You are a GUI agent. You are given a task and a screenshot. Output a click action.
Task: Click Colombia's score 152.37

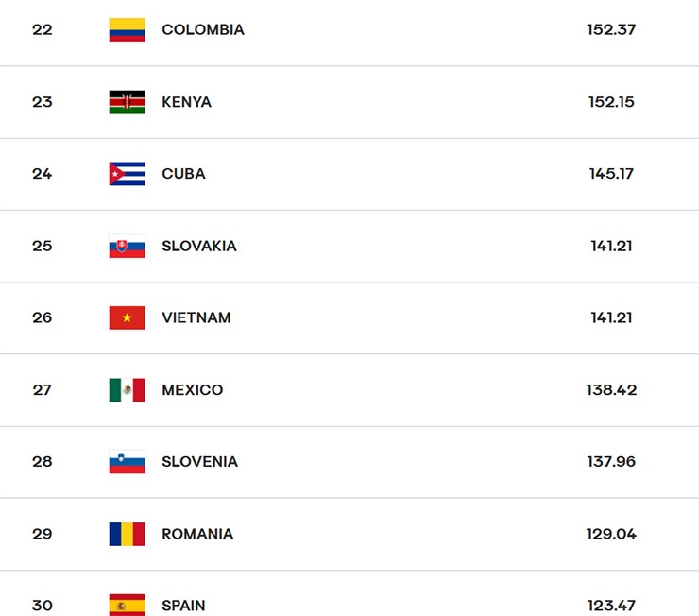[611, 30]
